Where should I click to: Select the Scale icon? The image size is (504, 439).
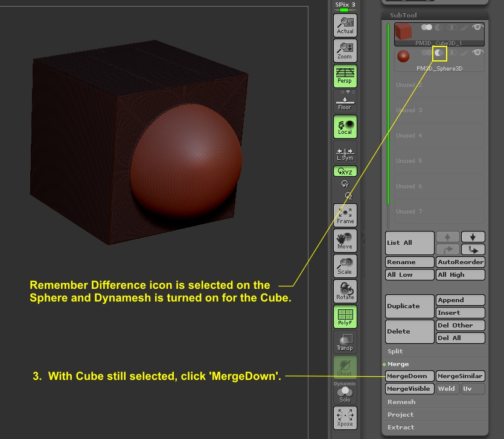tap(345, 265)
